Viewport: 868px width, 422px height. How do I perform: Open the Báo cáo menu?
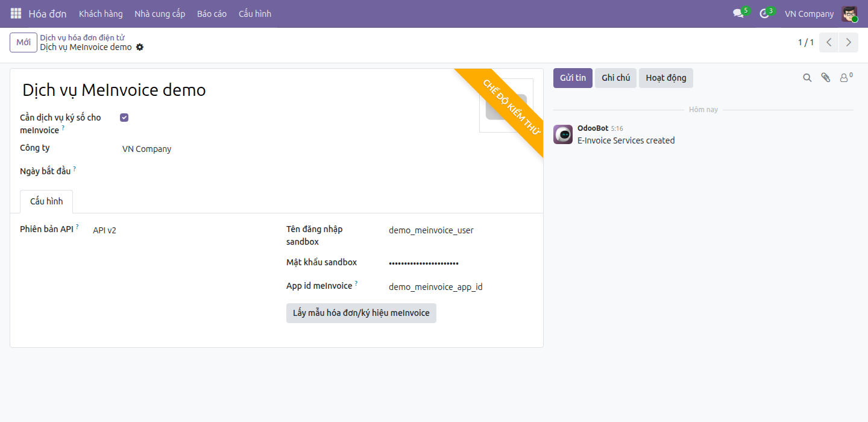212,14
